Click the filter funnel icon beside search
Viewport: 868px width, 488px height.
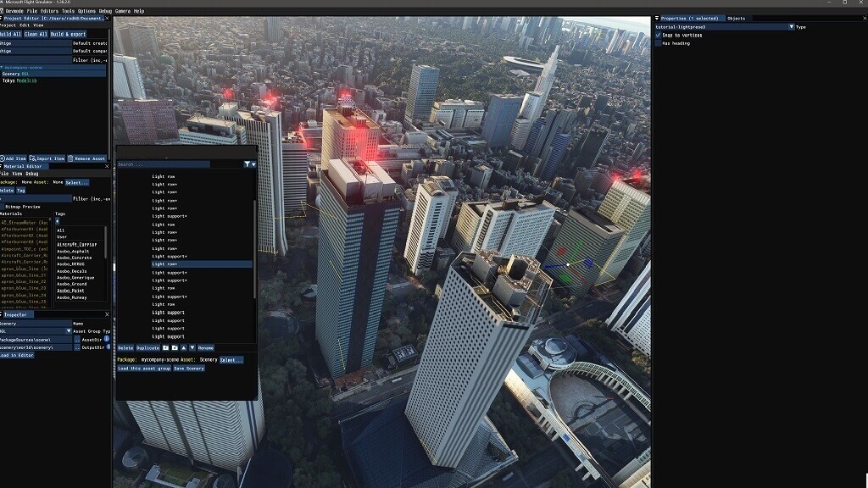[x=247, y=164]
